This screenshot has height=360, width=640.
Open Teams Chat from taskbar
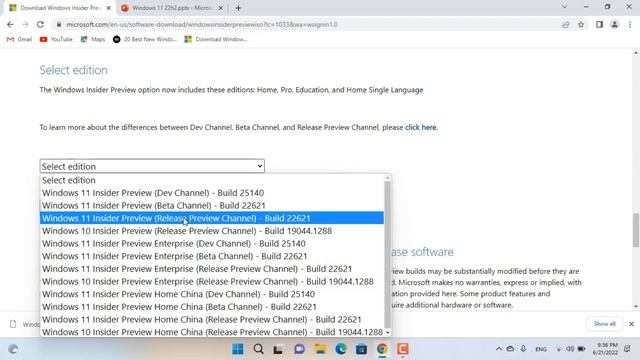click(299, 349)
